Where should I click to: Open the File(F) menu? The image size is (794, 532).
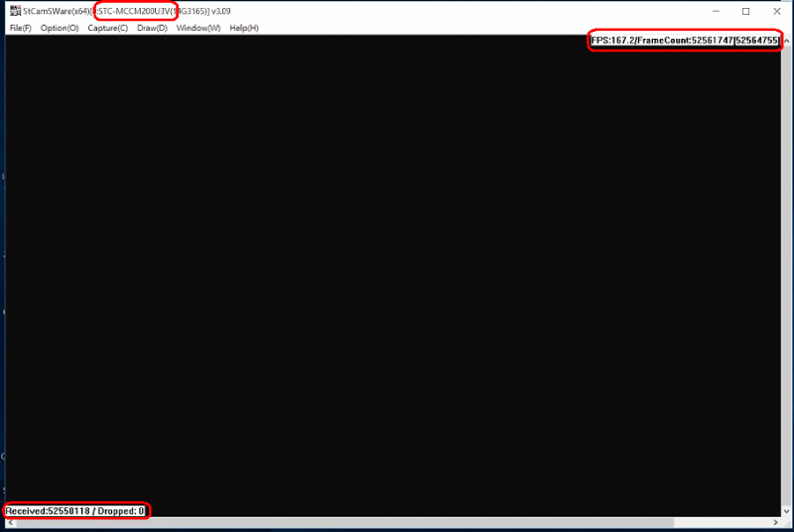tap(20, 28)
